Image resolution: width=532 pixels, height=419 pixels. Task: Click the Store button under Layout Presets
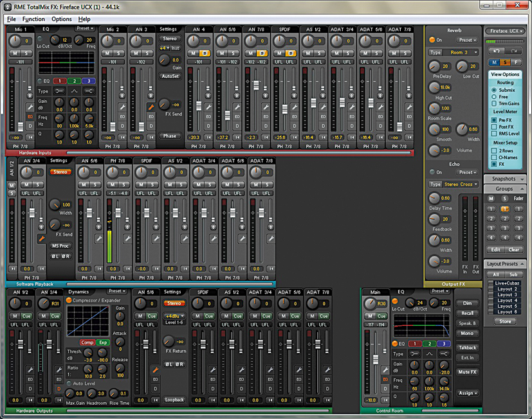coord(505,321)
